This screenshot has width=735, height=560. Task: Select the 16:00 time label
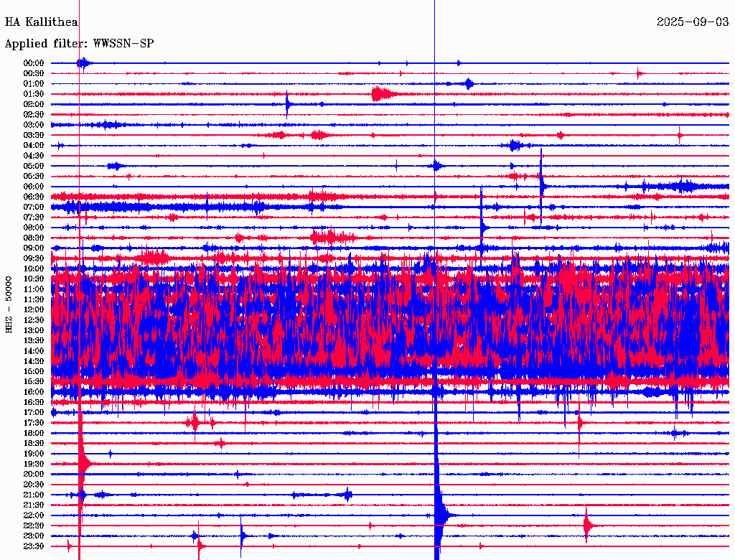point(34,391)
